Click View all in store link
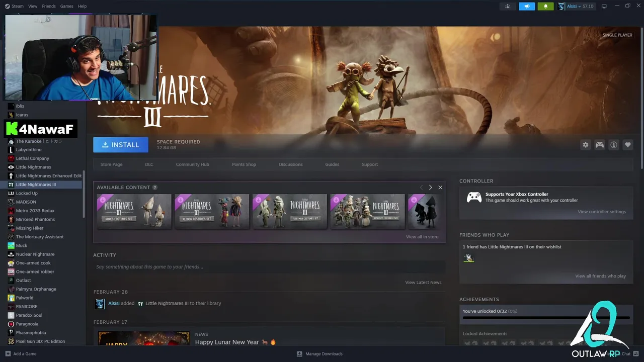644x362 pixels. 422,237
